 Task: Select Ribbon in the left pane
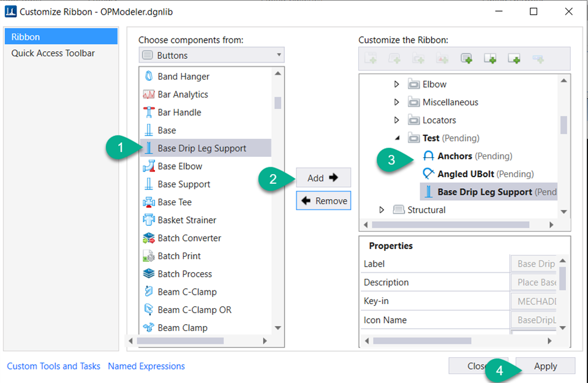[x=60, y=37]
